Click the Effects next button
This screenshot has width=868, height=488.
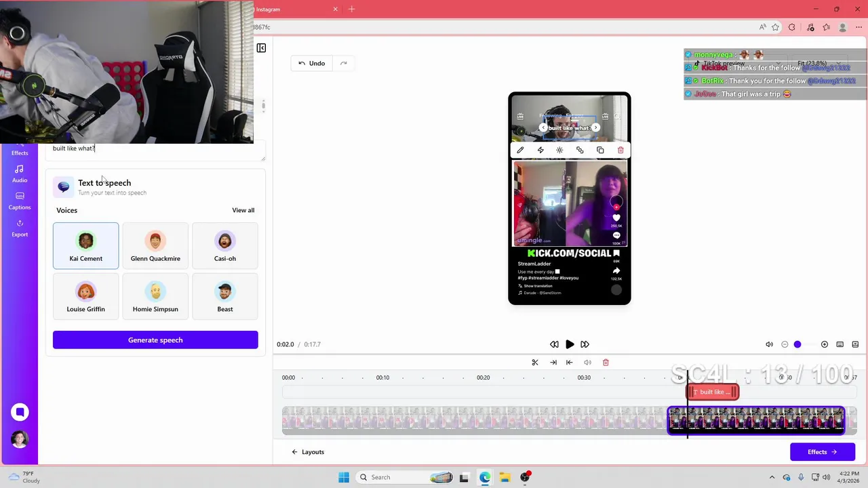click(x=823, y=452)
